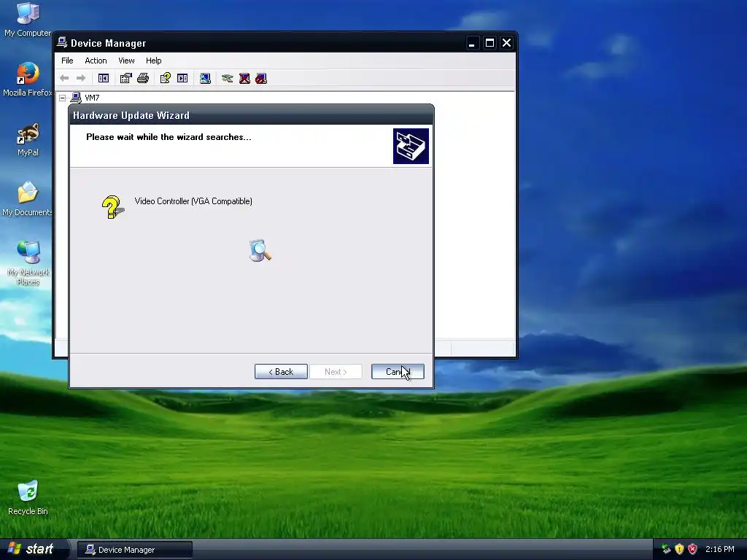Click Cancel in Hardware Update Wizard
The image size is (747, 560).
point(398,371)
